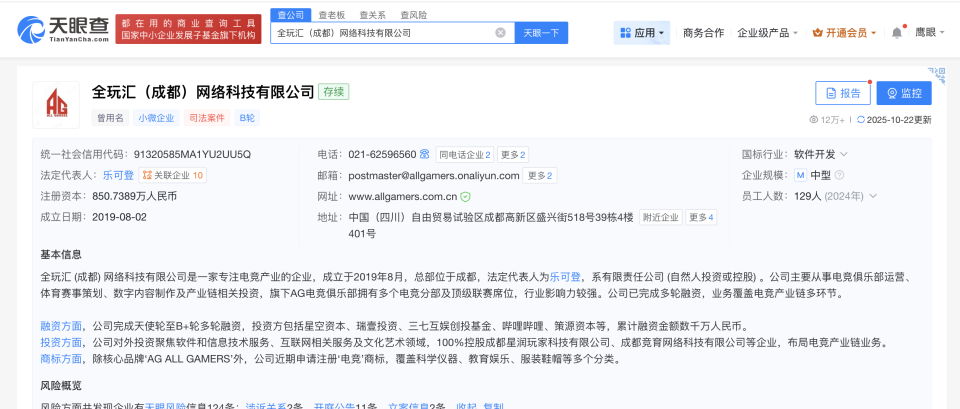Expand the 软件开发 industry chevron
The image size is (960, 409).
pos(844,155)
